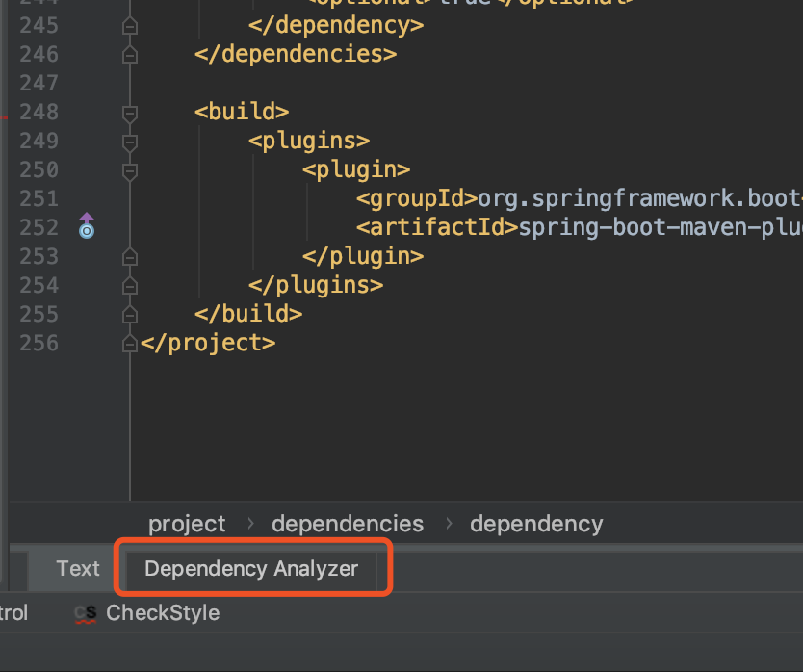803x672 pixels.
Task: Toggle fold marker on line 245
Action: pyautogui.click(x=130, y=25)
